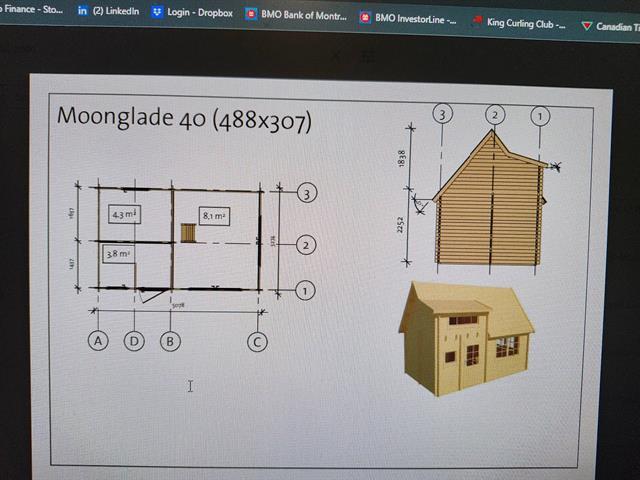
Task: Click the Dropbox logo in bookmarks bar
Action: click(x=157, y=13)
